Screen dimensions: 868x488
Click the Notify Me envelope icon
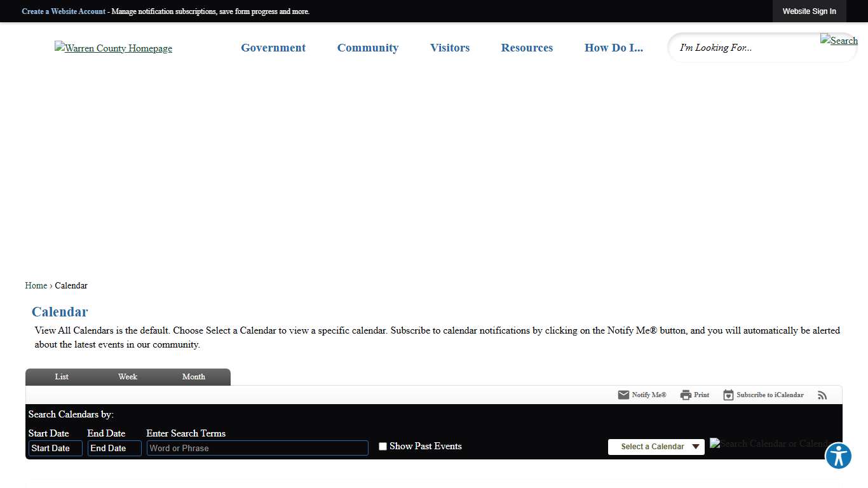pyautogui.click(x=623, y=395)
